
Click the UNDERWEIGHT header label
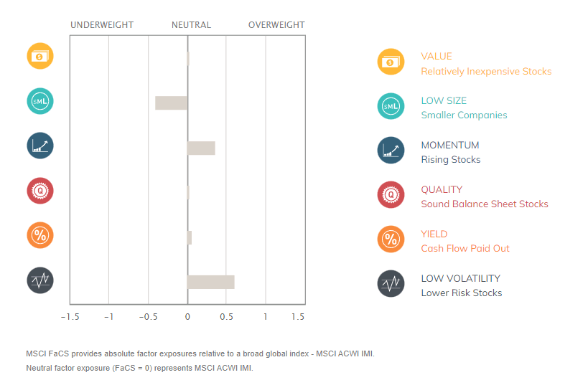coord(102,25)
